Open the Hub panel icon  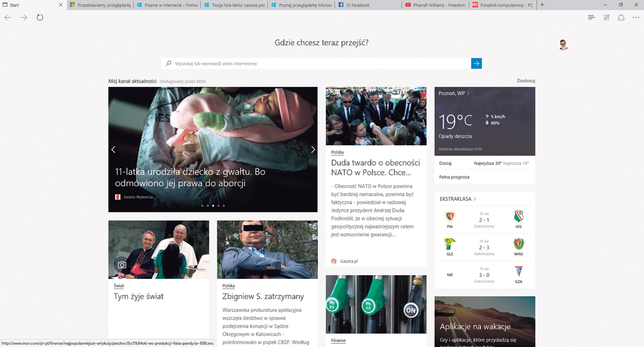tap(591, 18)
